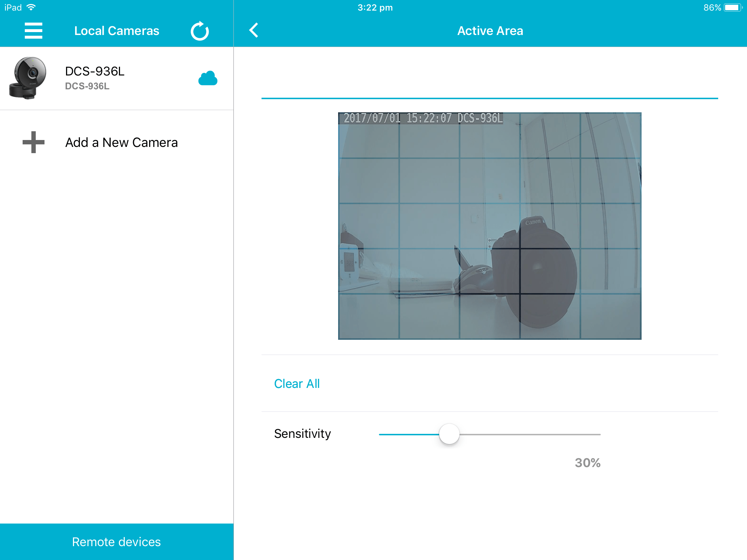This screenshot has height=560, width=747.
Task: Tap the Wi-Fi icon in status bar
Action: click(x=31, y=7)
